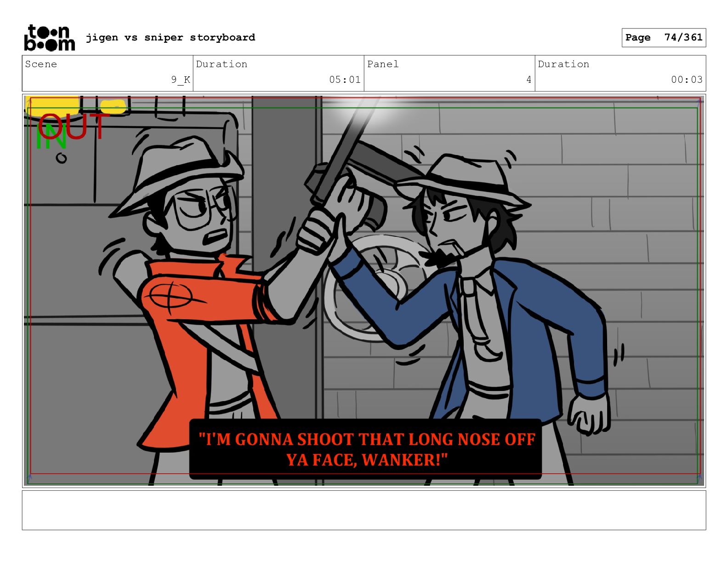Select the "jigen vs sniper storyboard" title
Image resolution: width=728 pixels, height=563 pixels.
click(x=171, y=37)
